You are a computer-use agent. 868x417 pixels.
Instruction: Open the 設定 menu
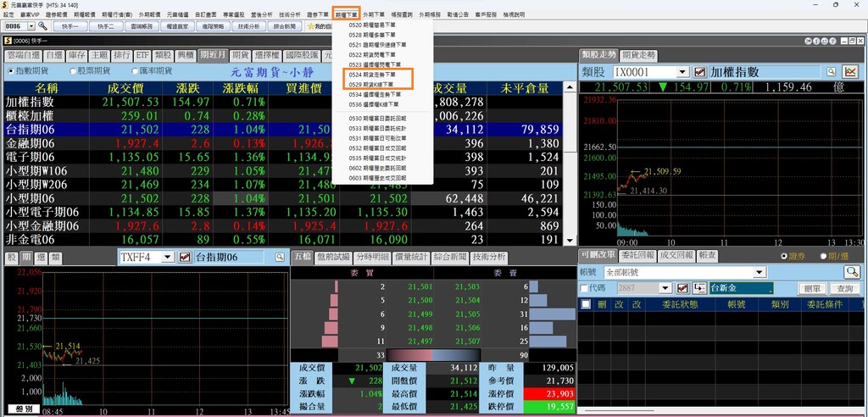8,14
